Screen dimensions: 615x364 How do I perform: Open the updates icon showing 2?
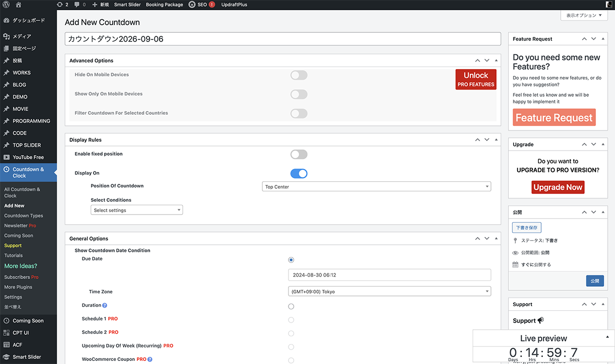point(63,5)
